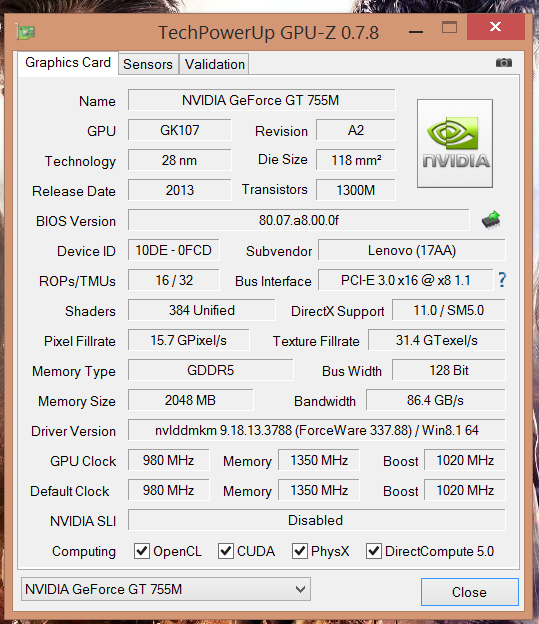Click the Bandwidth field 86.4 GB/s
Viewport: 539px width, 624px height.
pos(435,400)
